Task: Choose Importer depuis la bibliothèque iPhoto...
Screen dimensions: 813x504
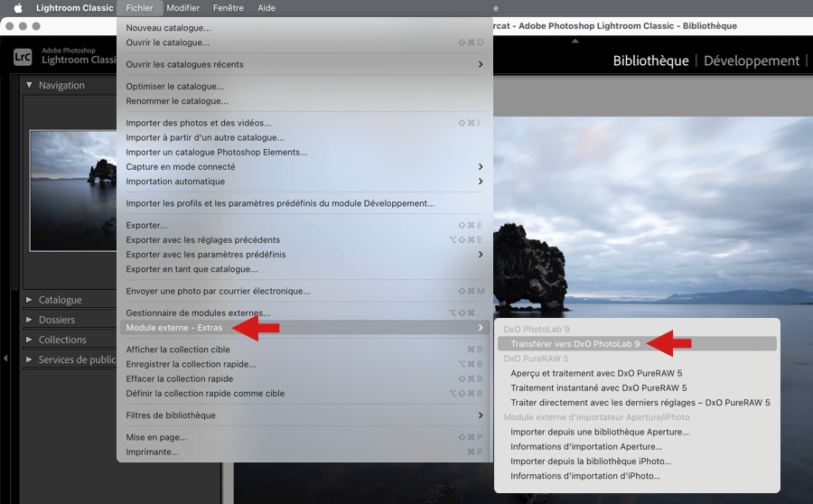Action: tap(637, 461)
